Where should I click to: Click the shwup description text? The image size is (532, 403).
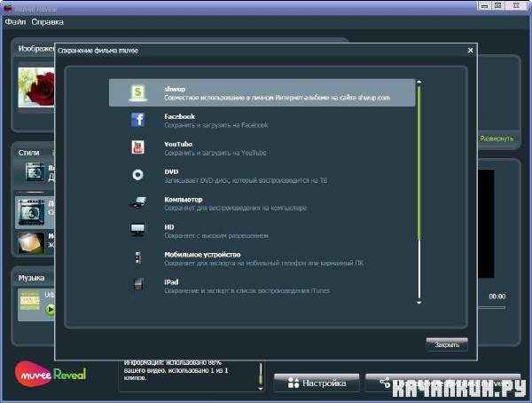coord(277,98)
